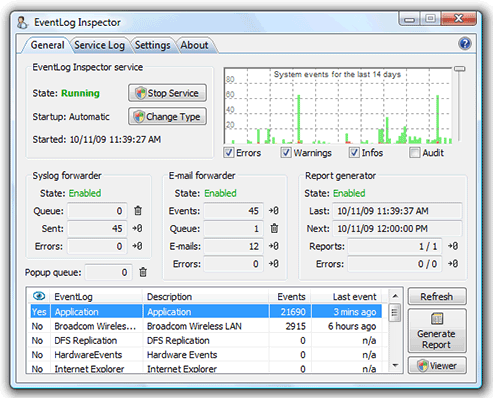Image resolution: width=493 pixels, height=398 pixels.
Task: Open the Viewer button
Action: (x=437, y=366)
